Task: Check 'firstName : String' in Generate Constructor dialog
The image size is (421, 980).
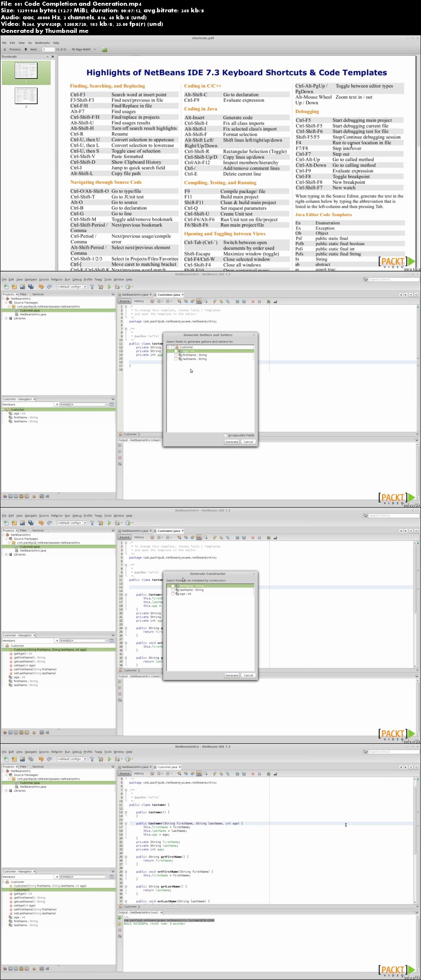Action: tap(173, 586)
